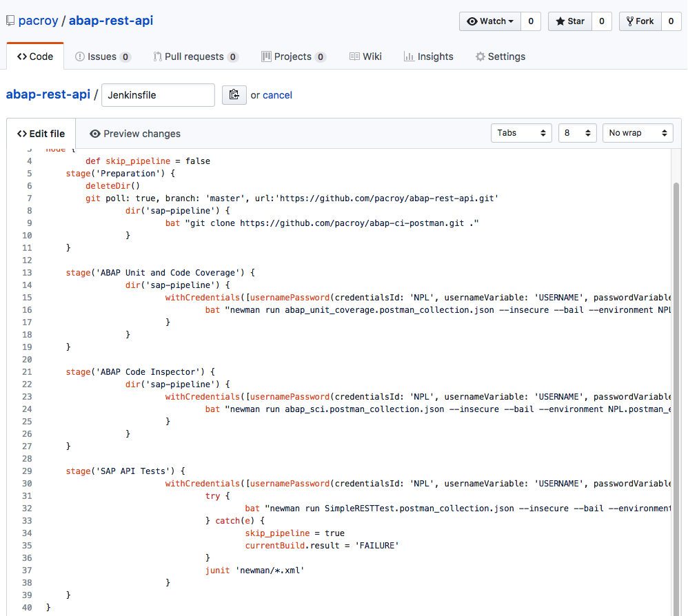Select the Preview changes tab

point(141,134)
